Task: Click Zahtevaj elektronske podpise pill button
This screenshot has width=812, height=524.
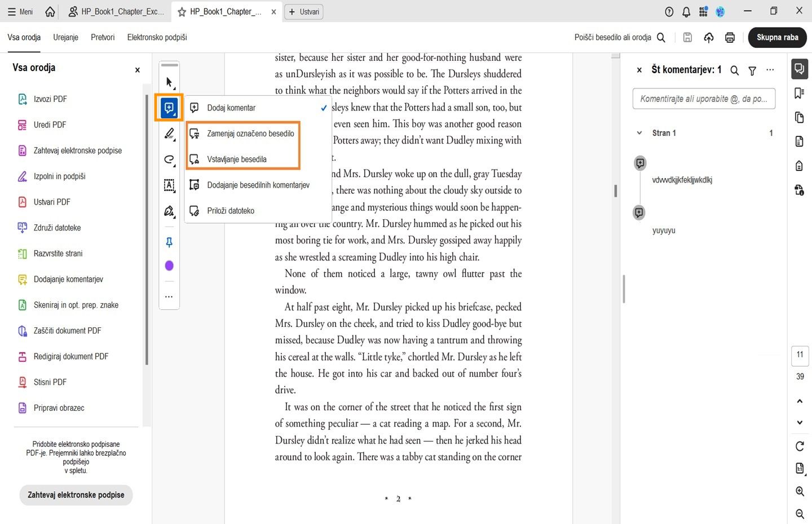Action: (76, 495)
